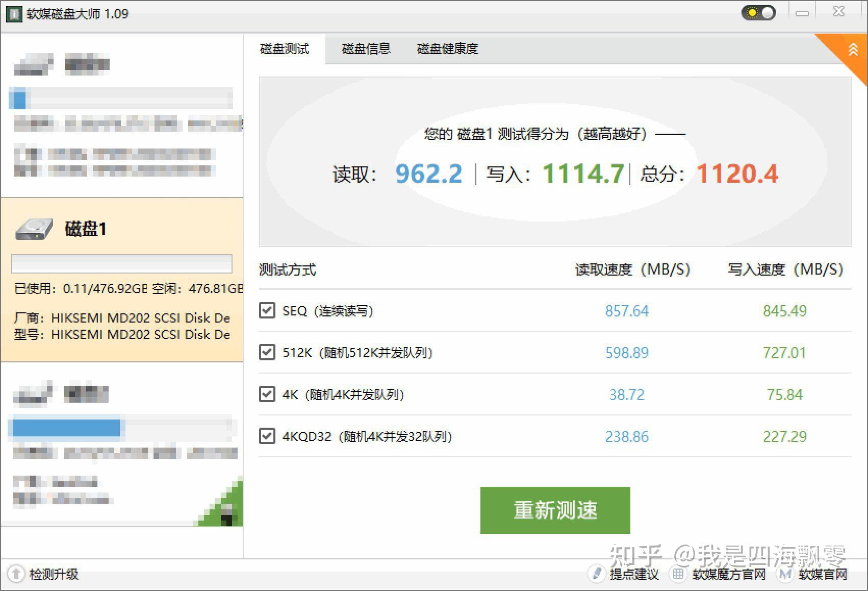The image size is (868, 591).
Task: Disable the 512K random test checkbox
Action: pos(267,352)
